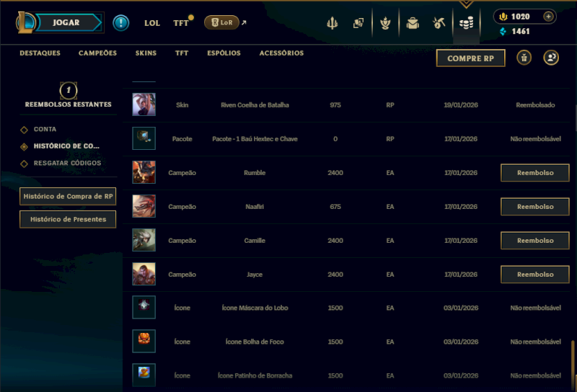
Task: Click the Camille champion thumbnail
Action: [144, 240]
